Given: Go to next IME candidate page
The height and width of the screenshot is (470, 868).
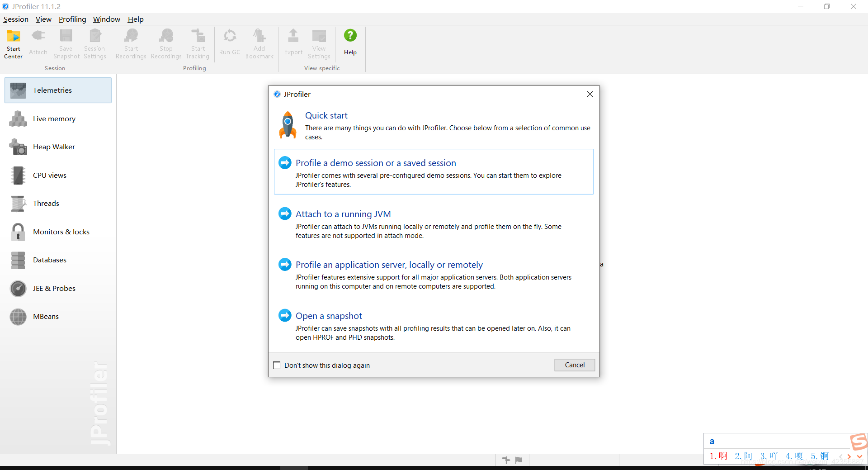Looking at the screenshot, I should [x=849, y=456].
